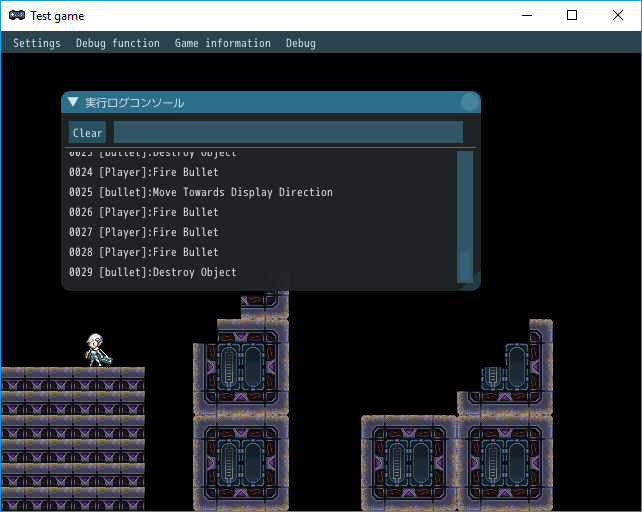Open the Settings menu
The image size is (642, 512).
click(x=36, y=43)
